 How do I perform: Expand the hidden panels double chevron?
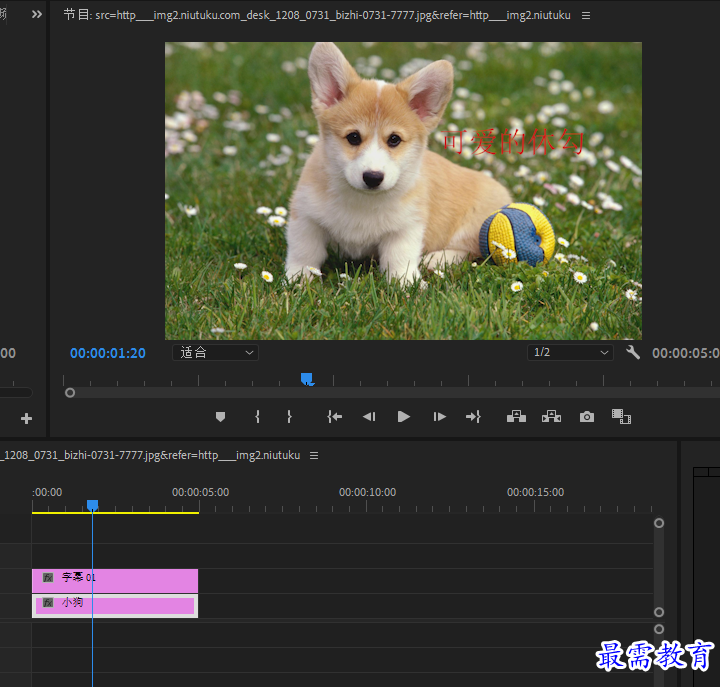point(37,14)
